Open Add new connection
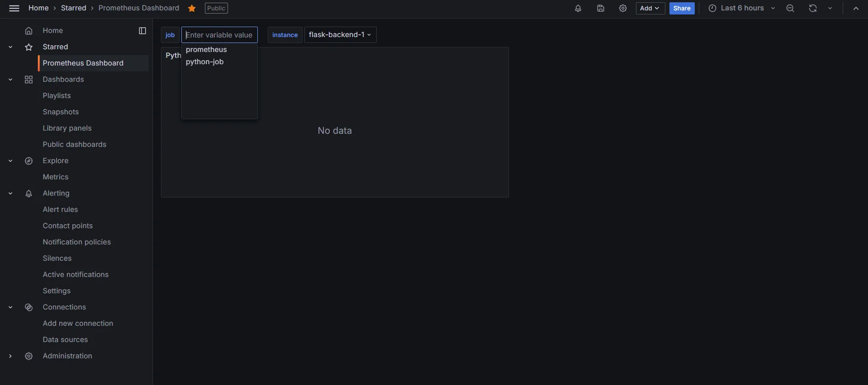This screenshot has width=868, height=385. pyautogui.click(x=78, y=324)
